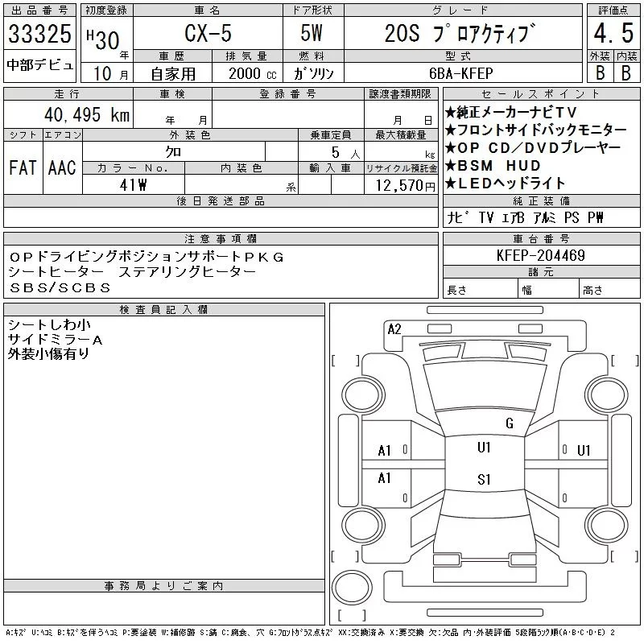Click the 中部デビュー label under lot number
The height and width of the screenshot is (644, 644).
tap(39, 65)
